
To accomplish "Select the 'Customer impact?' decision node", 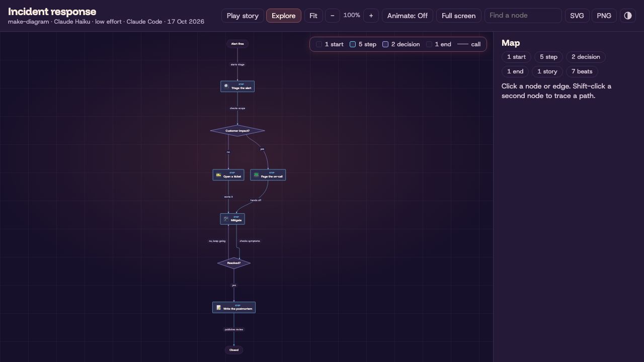I will pos(237,131).
